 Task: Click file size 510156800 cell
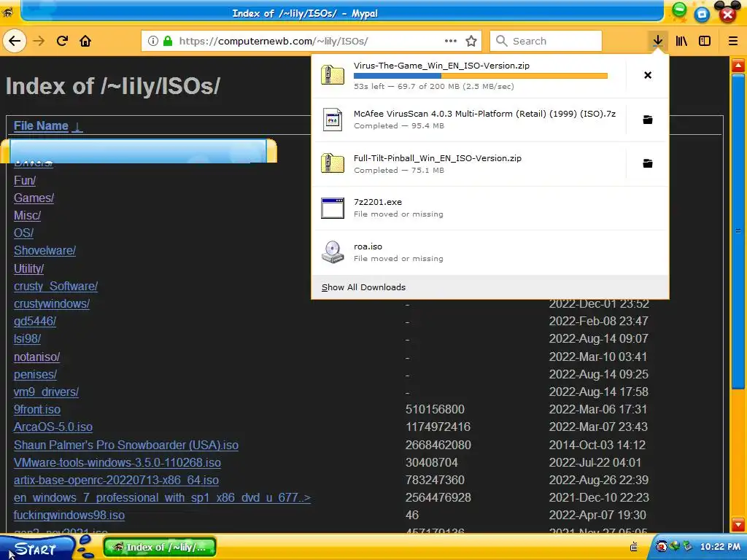[x=435, y=410]
